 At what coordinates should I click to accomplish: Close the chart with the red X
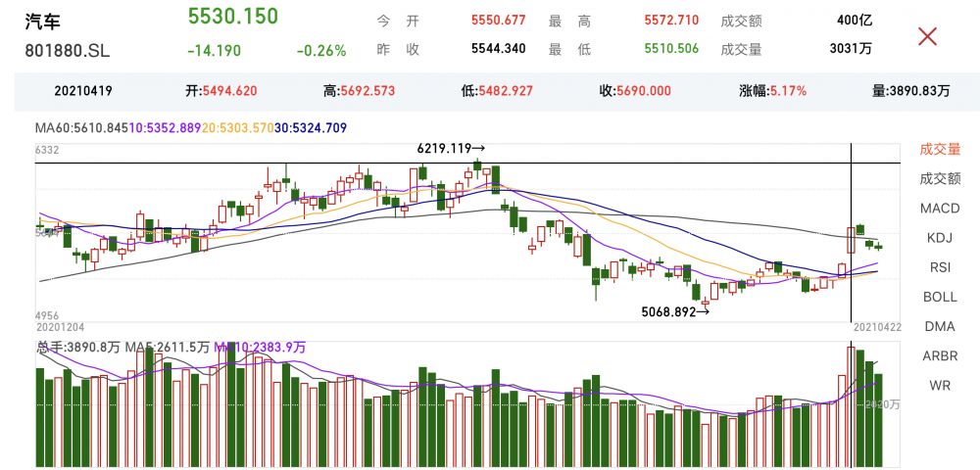927,37
